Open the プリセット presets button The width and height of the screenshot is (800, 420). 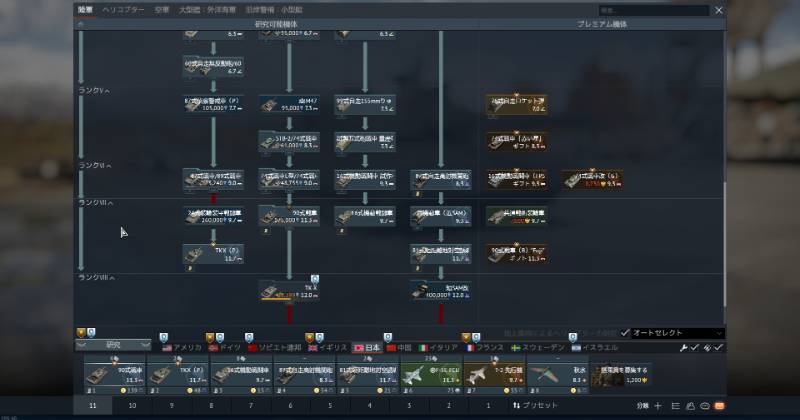535,405
